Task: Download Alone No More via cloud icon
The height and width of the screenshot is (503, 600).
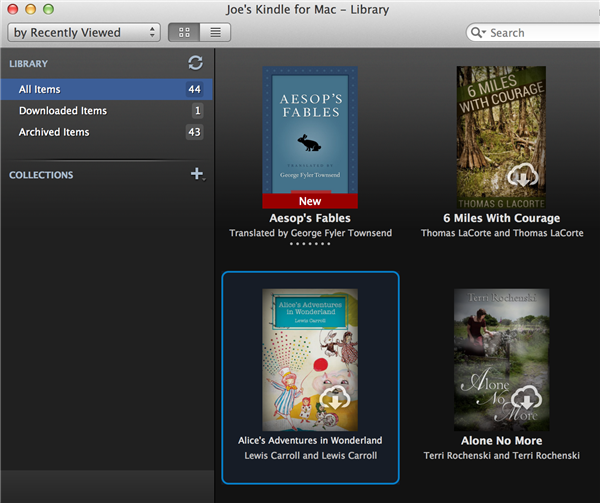Action: pos(527,398)
